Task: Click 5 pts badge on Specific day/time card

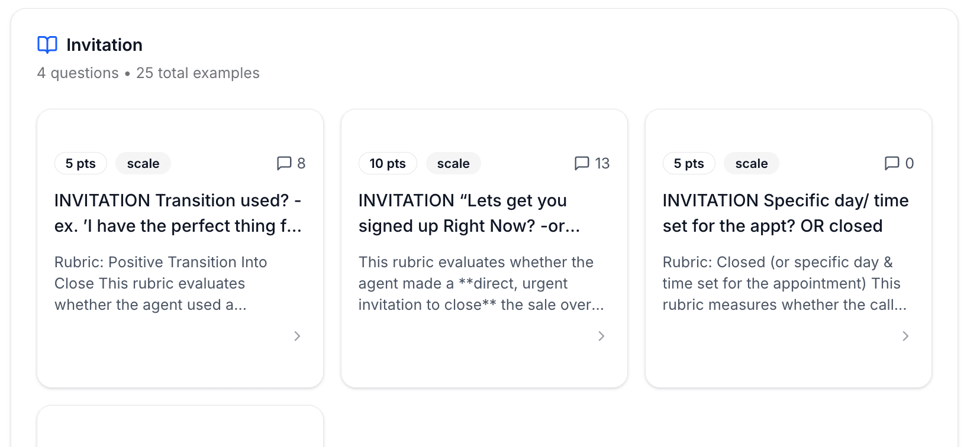Action: (x=689, y=163)
